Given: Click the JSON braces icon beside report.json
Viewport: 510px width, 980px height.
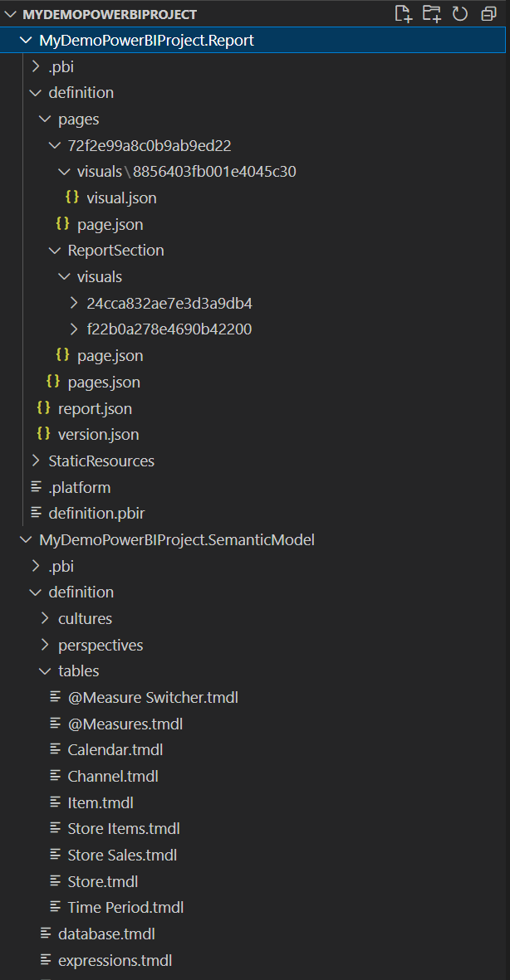Looking at the screenshot, I should click(x=43, y=408).
